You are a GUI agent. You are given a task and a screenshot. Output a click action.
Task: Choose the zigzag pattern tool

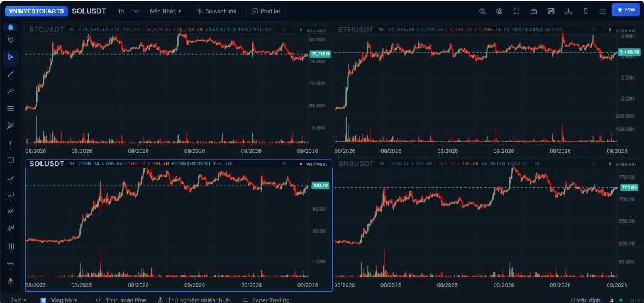click(11, 212)
